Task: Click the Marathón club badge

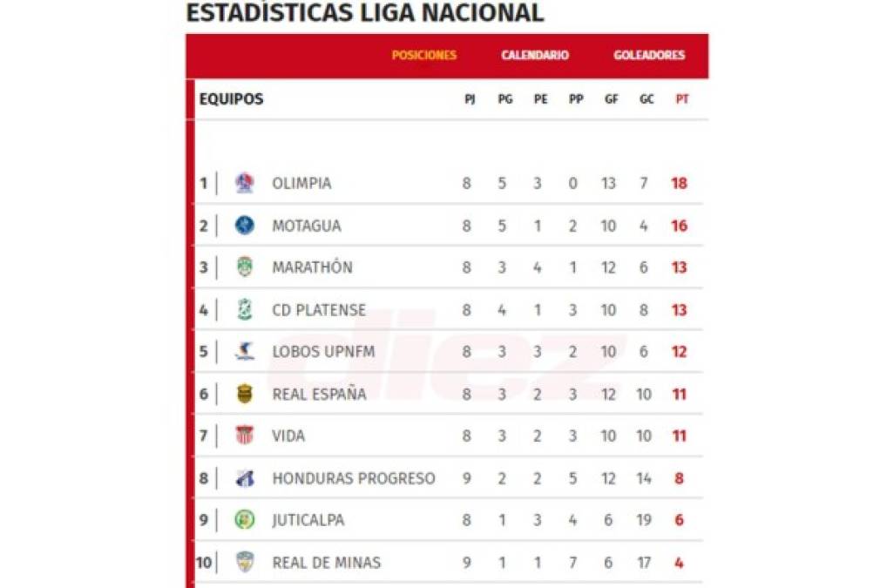Action: [245, 267]
